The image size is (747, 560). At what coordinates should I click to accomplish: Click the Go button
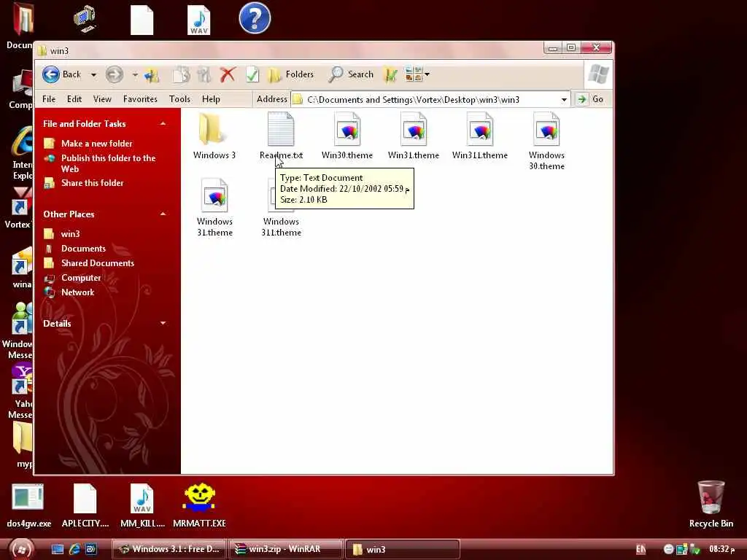[x=591, y=99]
